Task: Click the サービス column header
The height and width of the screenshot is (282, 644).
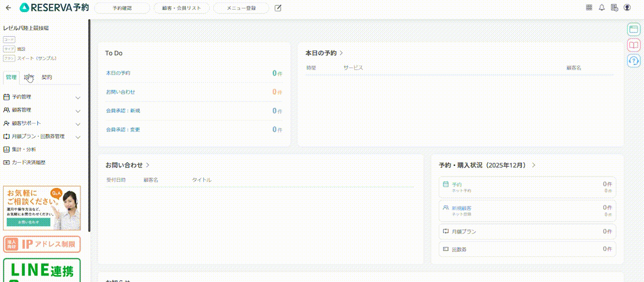Action: click(353, 67)
